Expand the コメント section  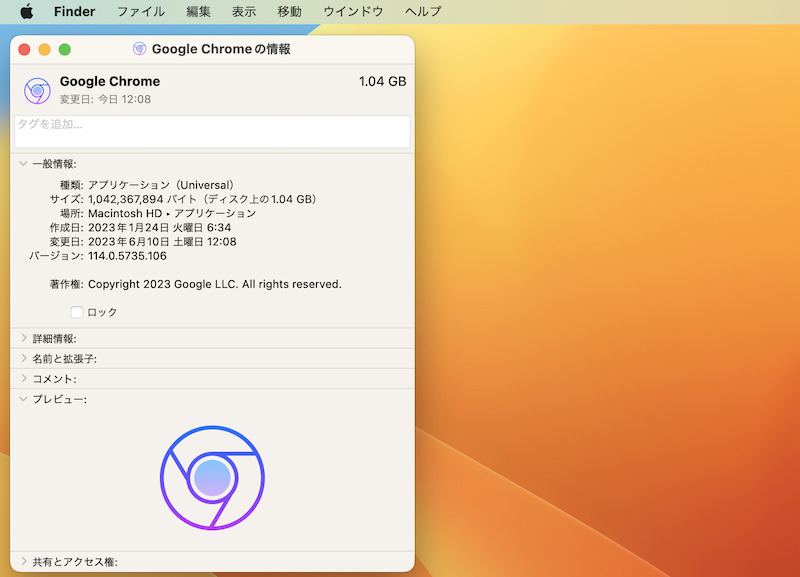[23, 379]
